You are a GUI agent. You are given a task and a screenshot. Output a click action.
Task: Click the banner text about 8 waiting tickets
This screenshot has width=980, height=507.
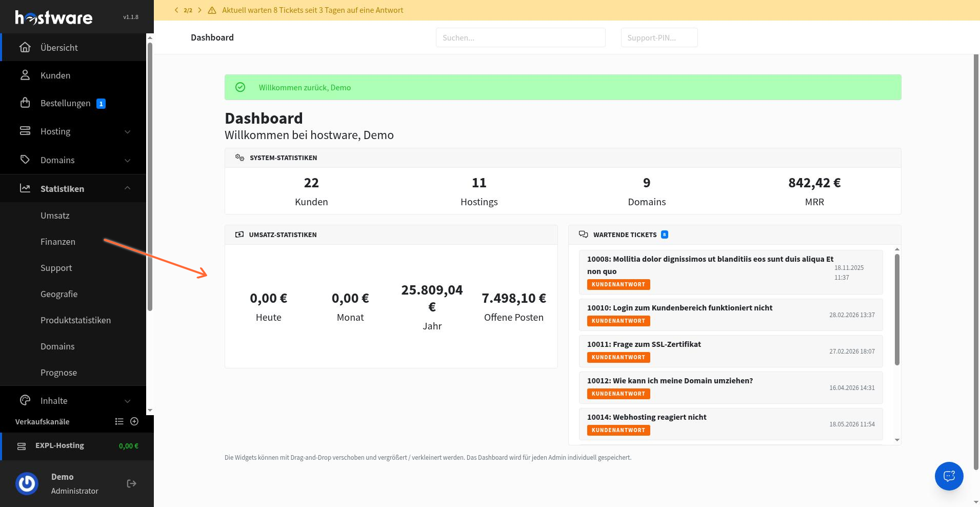click(x=313, y=10)
